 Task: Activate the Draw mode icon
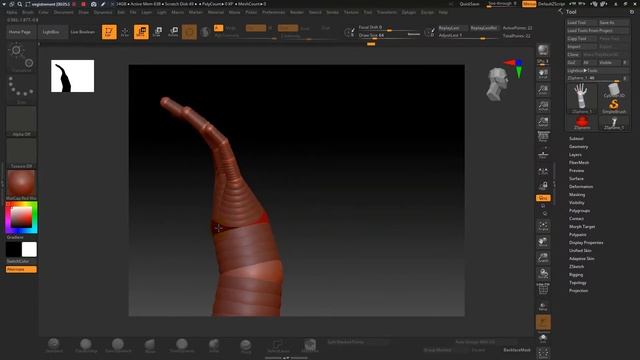click(125, 32)
